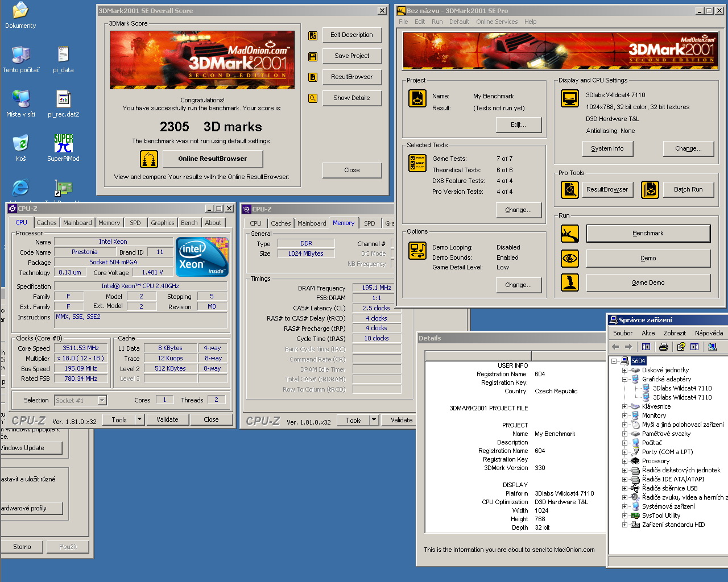This screenshot has width=728, height=582.
Task: Click the Back arrow in Správce zařízení toolbar
Action: tap(615, 347)
